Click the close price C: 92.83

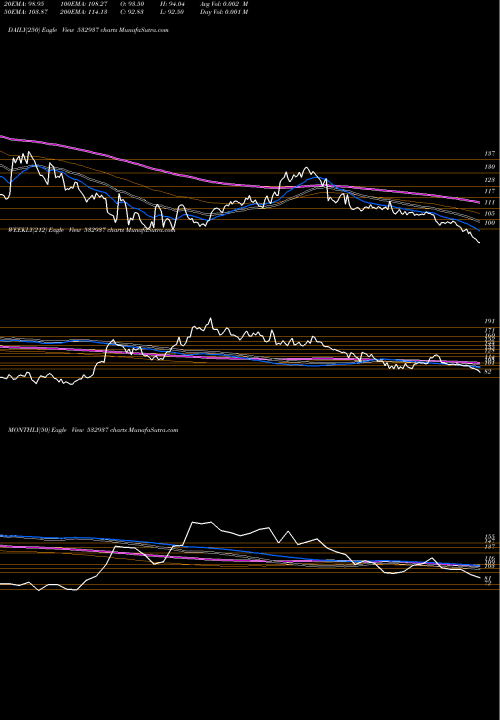(132, 12)
